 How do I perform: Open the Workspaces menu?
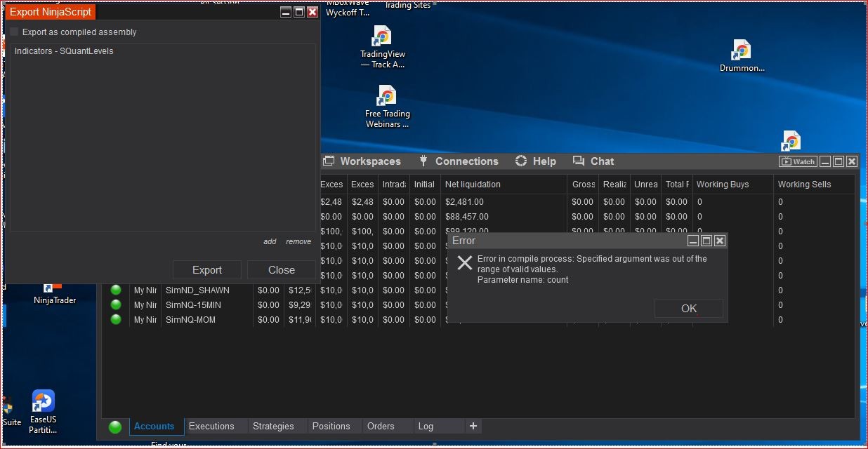(362, 161)
